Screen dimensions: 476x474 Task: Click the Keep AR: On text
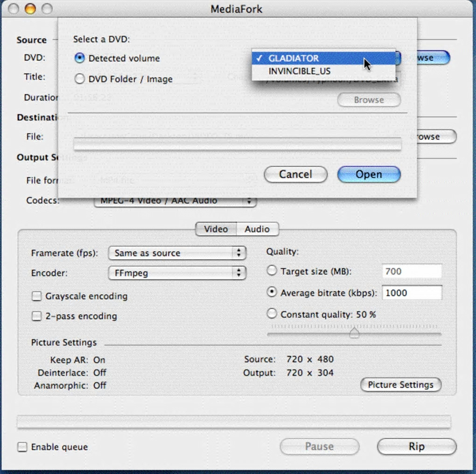pos(78,360)
